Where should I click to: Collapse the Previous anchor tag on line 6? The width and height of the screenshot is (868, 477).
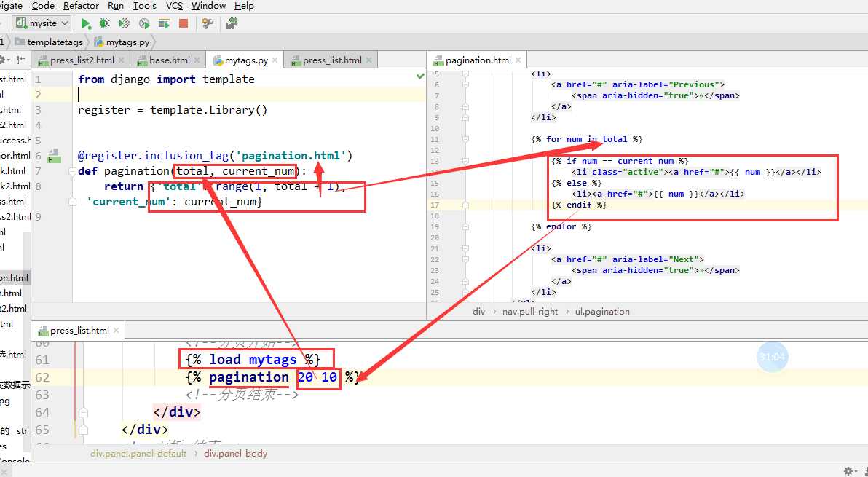point(465,84)
